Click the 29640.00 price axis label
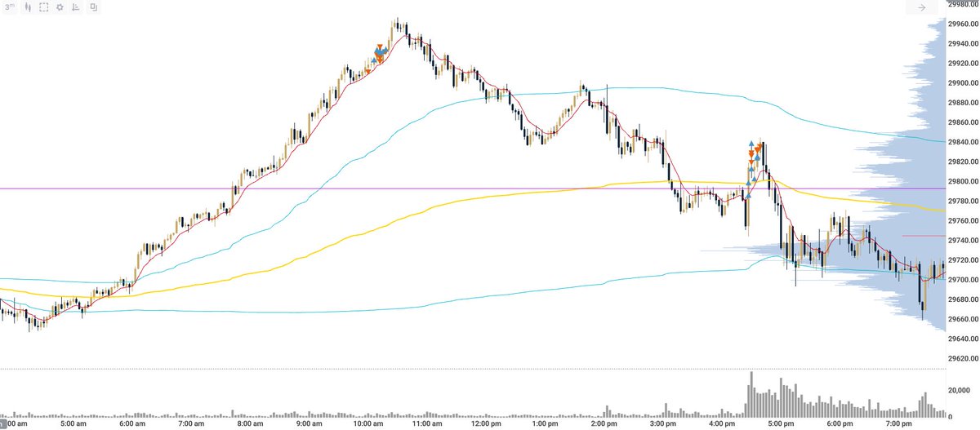Screen dimensions: 980x430 click(x=962, y=339)
